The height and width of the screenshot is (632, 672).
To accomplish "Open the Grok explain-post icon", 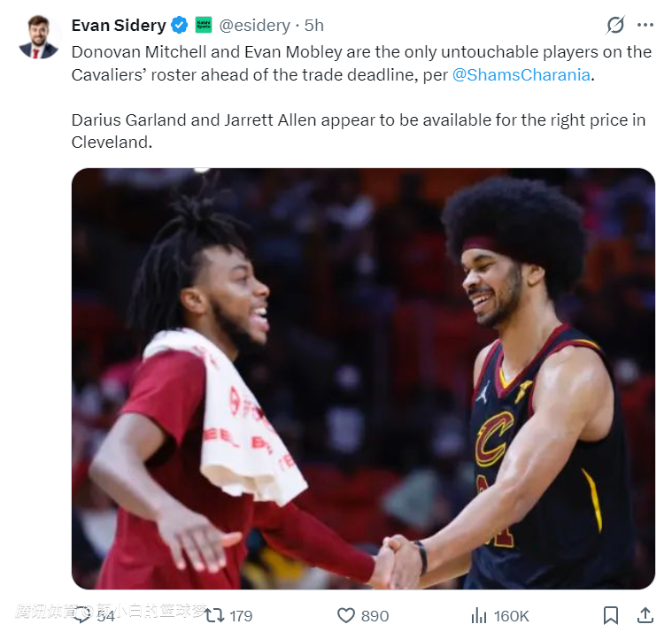I will 614,25.
